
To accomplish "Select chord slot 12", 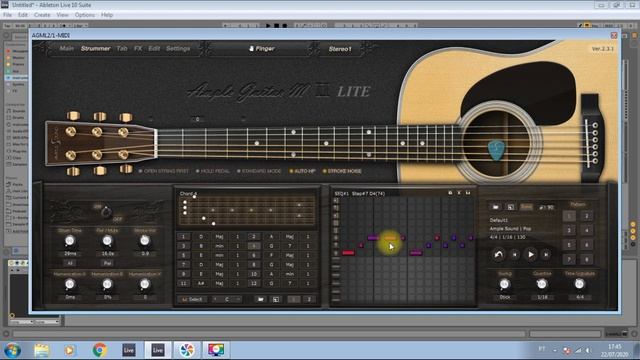I will pyautogui.click(x=253, y=283).
